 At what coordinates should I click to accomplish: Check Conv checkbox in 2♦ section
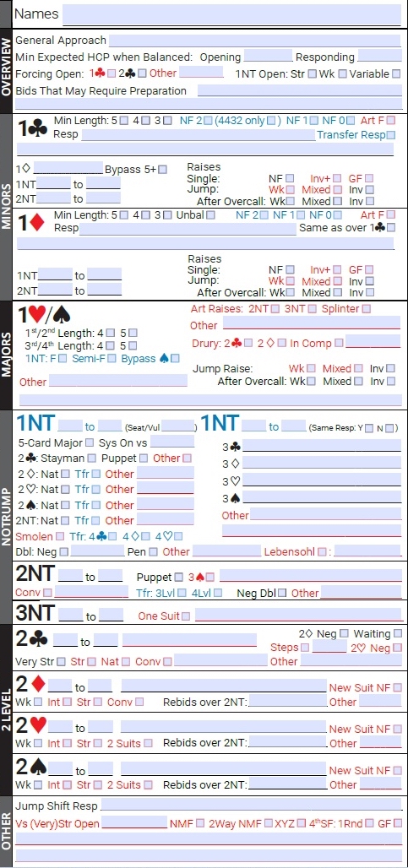[x=139, y=702]
